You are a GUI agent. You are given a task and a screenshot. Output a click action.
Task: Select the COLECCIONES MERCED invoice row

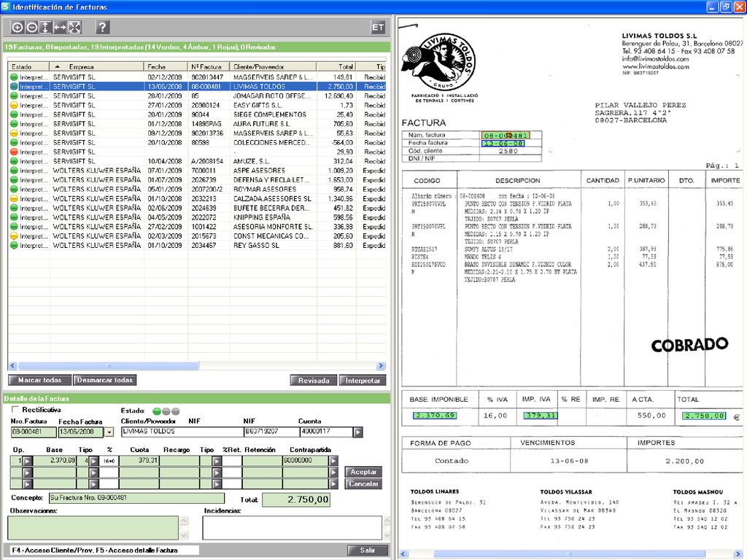(197, 142)
